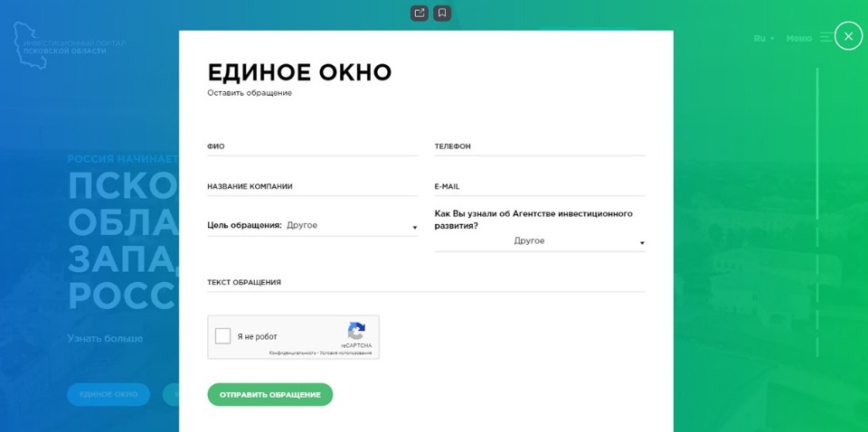Focus the 'Текст обращения' text field
This screenshot has width=868, height=432.
point(426,282)
